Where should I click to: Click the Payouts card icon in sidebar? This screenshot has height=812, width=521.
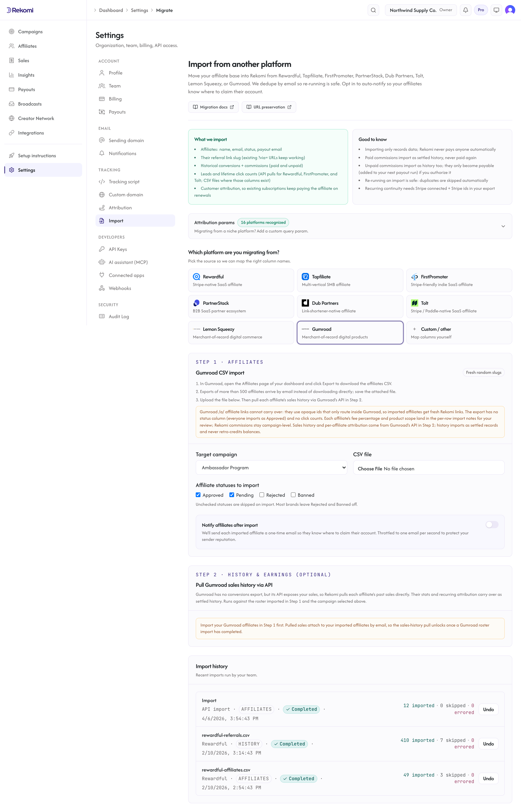(x=12, y=90)
